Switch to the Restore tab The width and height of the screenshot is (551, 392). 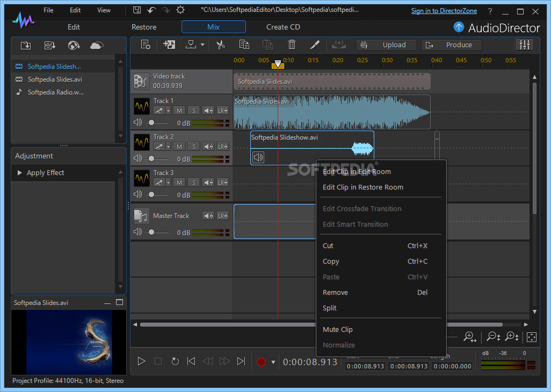[x=144, y=27]
